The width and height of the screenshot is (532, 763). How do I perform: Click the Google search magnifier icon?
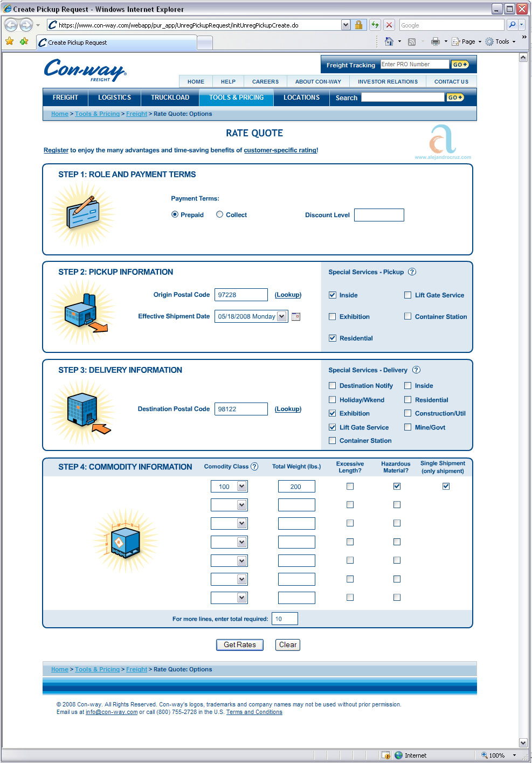512,25
